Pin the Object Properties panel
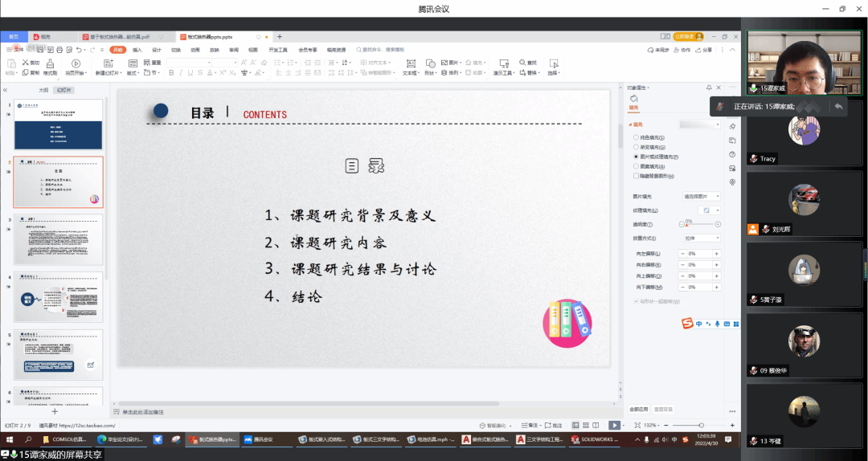868x461 pixels. pyautogui.click(x=708, y=88)
